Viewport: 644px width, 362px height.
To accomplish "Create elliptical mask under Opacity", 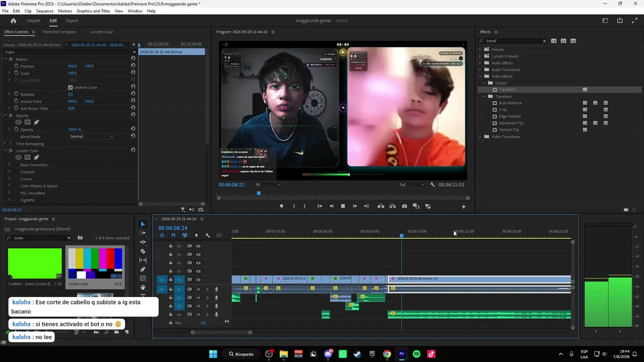I will pyautogui.click(x=19, y=122).
